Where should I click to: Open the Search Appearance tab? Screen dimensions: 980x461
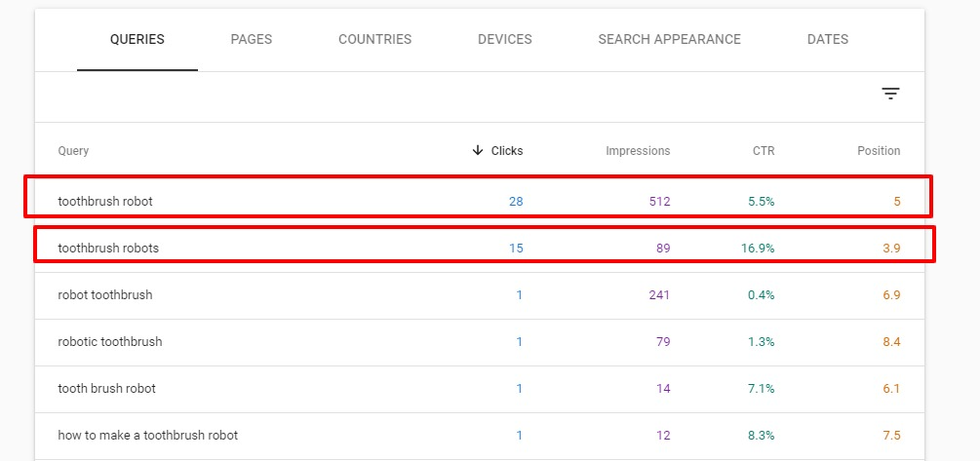(x=669, y=40)
